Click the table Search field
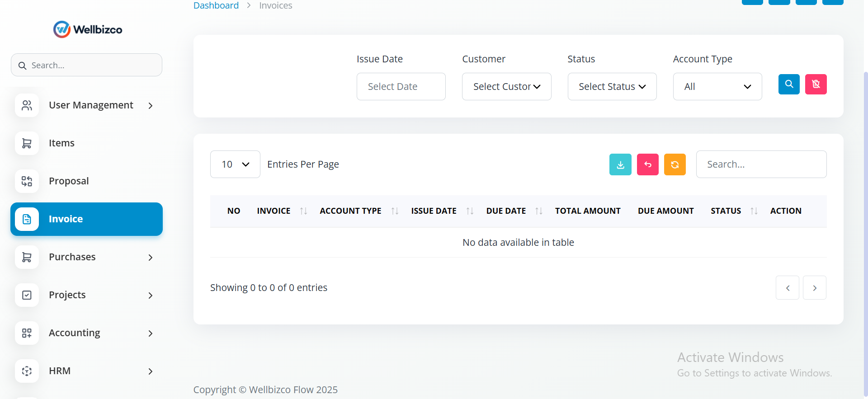 click(x=761, y=164)
